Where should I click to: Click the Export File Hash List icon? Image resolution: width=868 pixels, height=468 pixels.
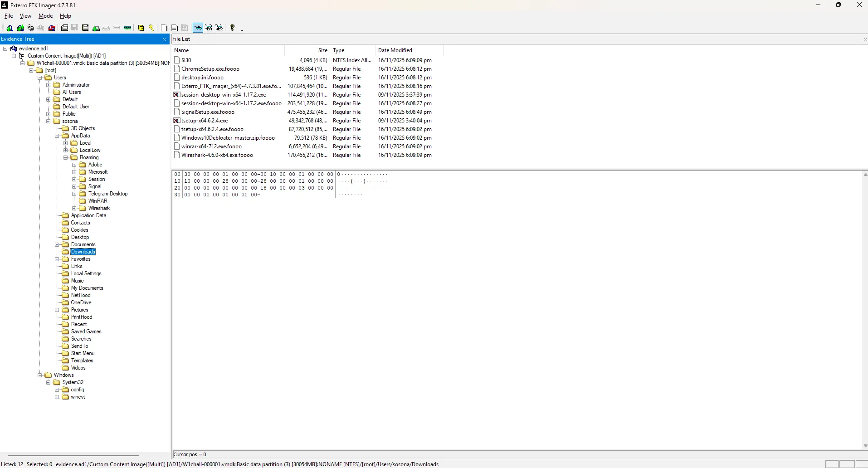(175, 28)
